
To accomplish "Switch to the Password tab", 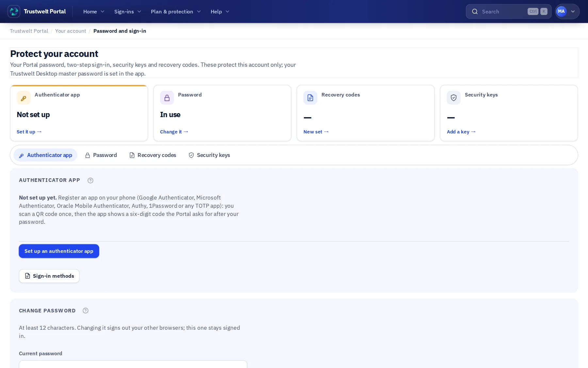I will 101,155.
